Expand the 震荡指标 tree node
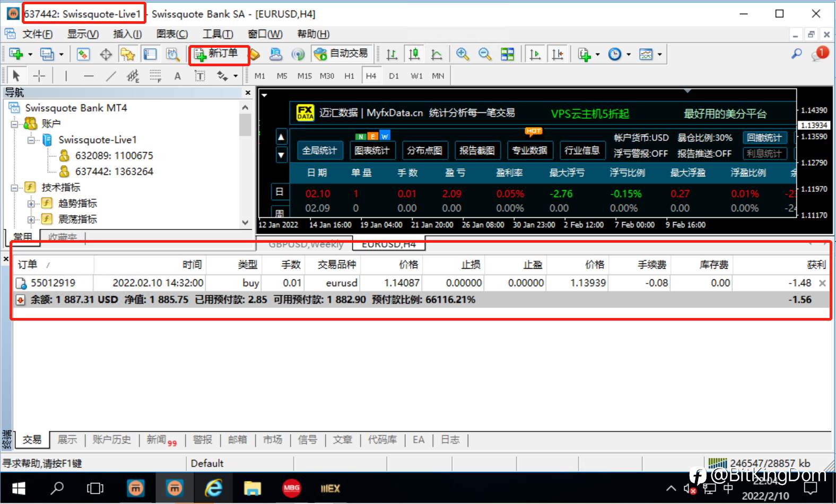 31,219
